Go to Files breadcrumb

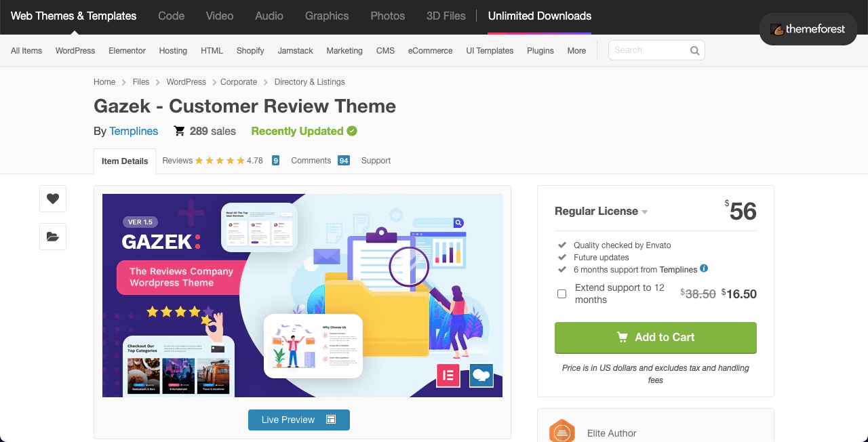point(141,82)
